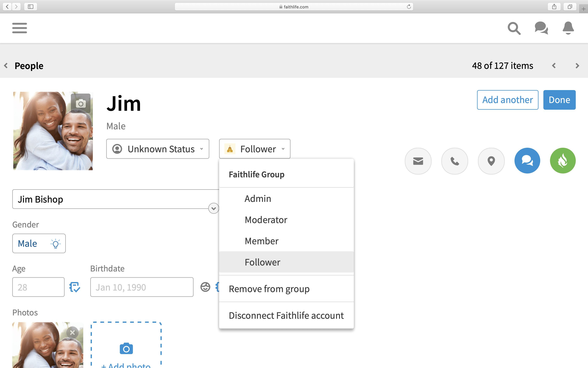Image resolution: width=588 pixels, height=368 pixels.
Task: Change profile picture using camera icon
Action: (81, 104)
